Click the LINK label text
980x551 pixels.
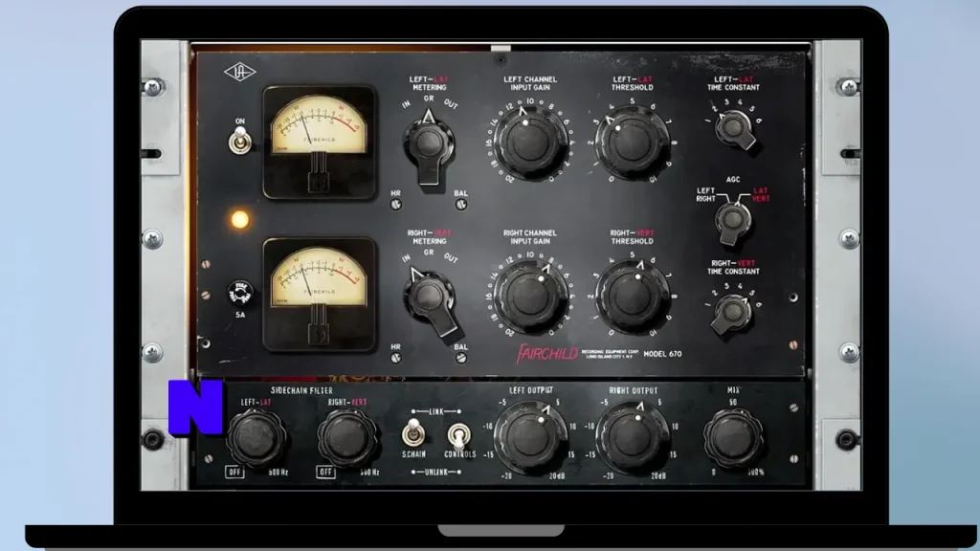point(436,411)
